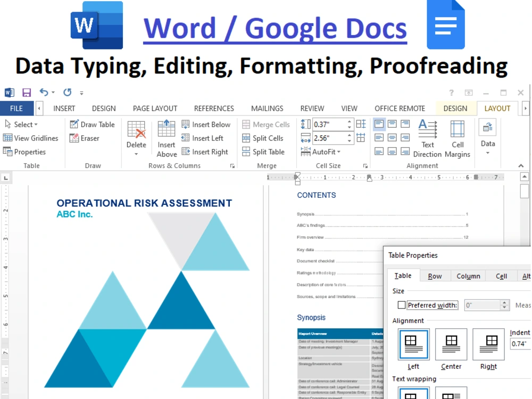The height and width of the screenshot is (399, 532).
Task: Switch to the INSERT tab
Action: [64, 109]
